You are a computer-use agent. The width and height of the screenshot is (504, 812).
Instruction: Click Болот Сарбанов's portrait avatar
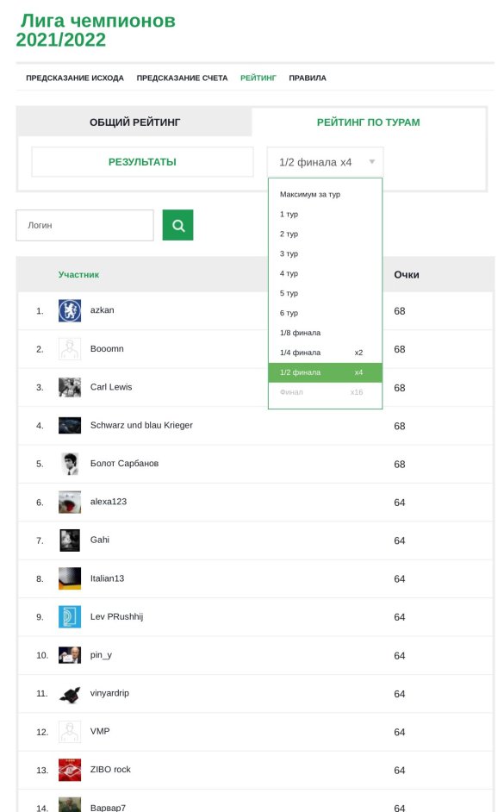point(69,464)
